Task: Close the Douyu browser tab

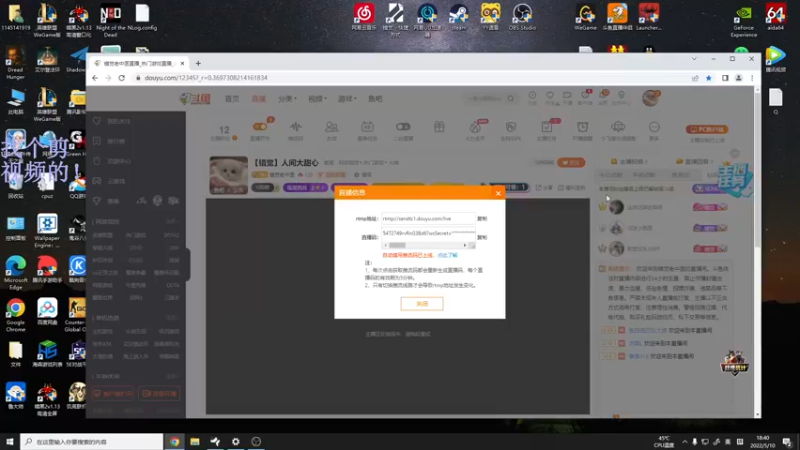Action: [x=182, y=64]
